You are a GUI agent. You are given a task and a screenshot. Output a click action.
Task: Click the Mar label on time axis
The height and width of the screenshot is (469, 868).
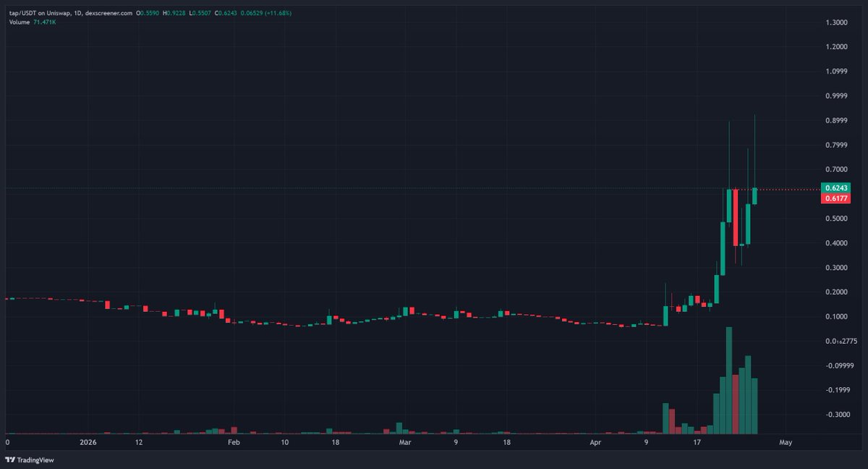(405, 441)
